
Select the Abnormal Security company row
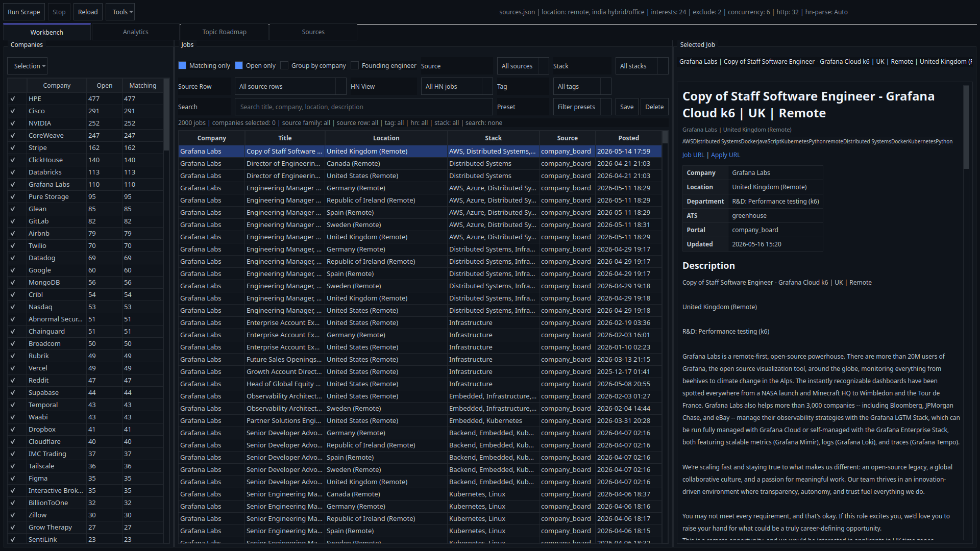point(86,319)
